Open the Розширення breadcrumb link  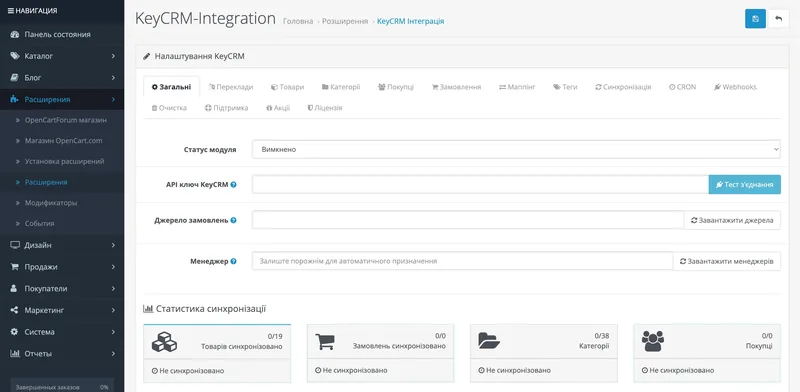345,21
